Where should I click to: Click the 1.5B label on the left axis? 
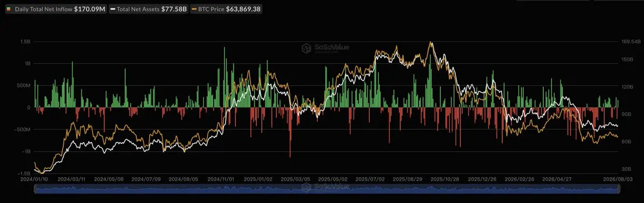click(x=25, y=41)
